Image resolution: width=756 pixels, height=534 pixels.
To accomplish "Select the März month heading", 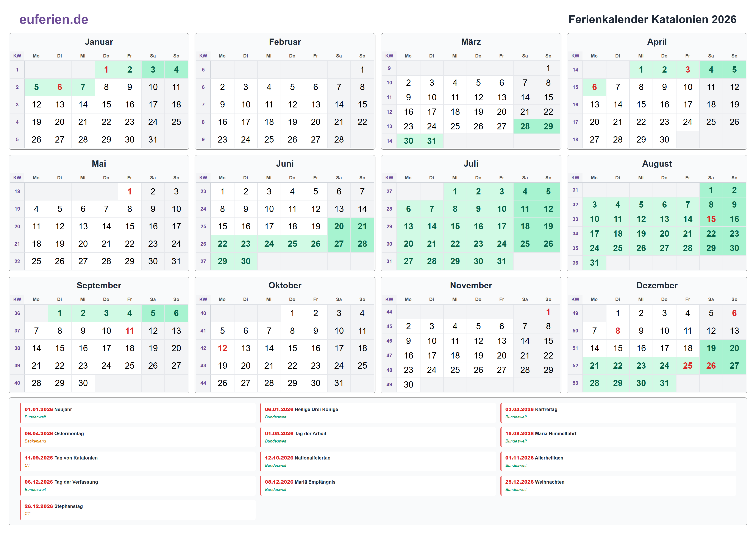I will click(x=471, y=42).
